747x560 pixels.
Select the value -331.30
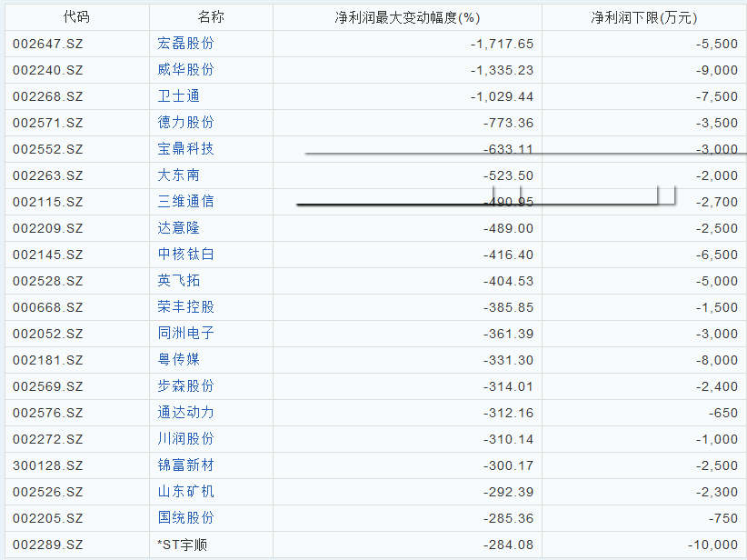tap(508, 360)
